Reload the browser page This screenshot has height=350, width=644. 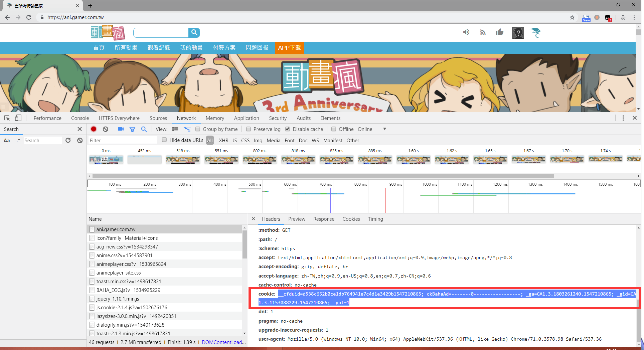[x=29, y=17]
